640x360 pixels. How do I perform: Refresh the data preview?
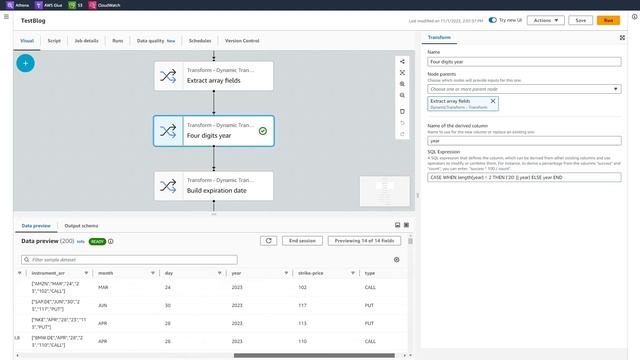coord(269,241)
